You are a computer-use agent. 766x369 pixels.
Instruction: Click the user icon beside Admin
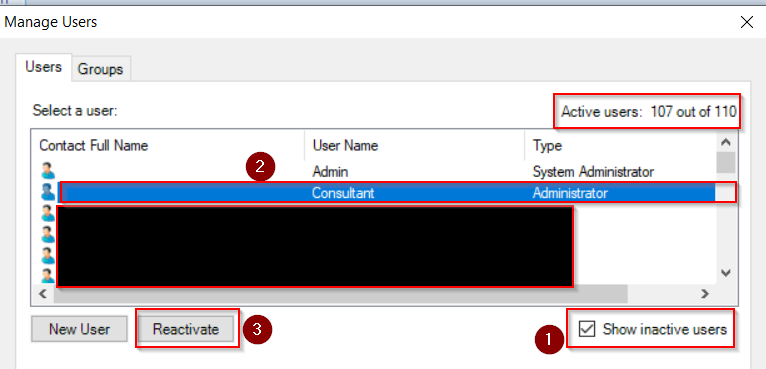[48, 172]
